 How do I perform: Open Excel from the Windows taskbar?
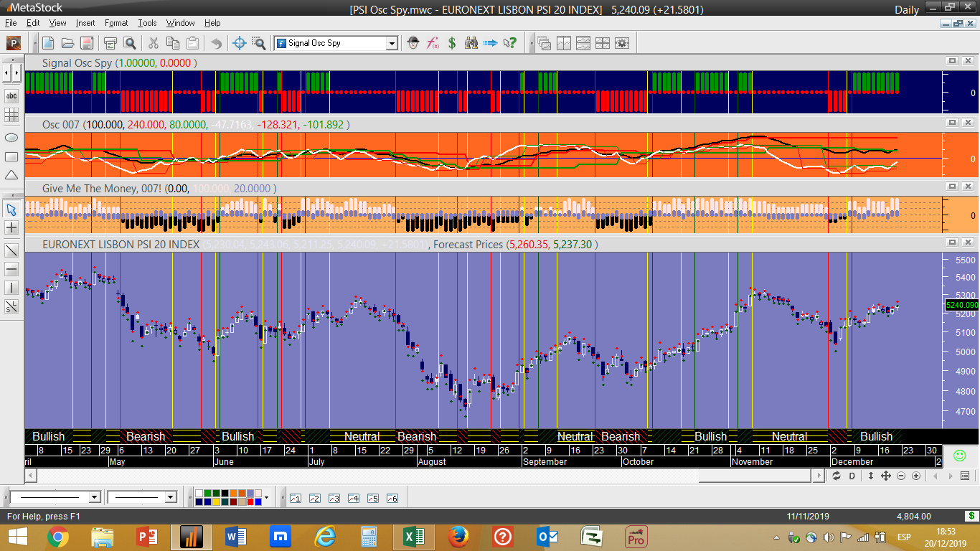pos(413,536)
